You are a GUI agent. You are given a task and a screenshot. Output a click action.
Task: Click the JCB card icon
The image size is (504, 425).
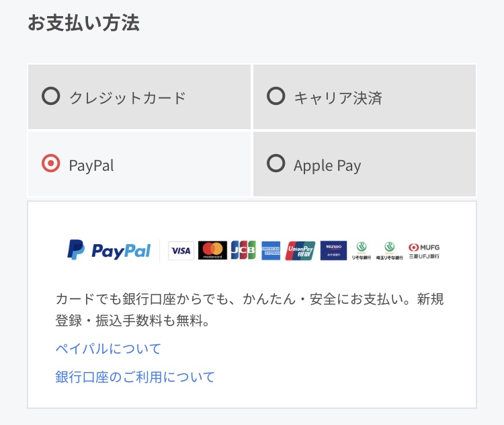click(243, 250)
